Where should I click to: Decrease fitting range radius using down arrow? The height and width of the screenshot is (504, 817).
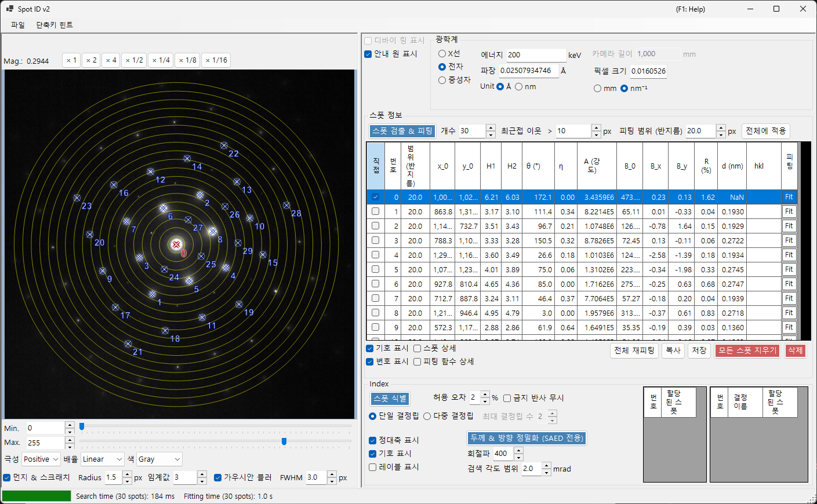721,134
